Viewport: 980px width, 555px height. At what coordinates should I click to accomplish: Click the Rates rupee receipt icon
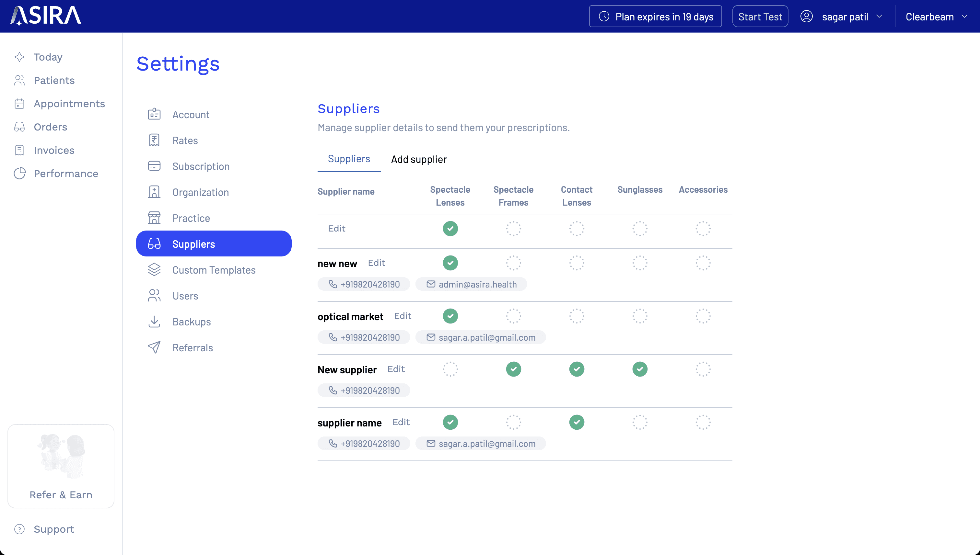(154, 140)
